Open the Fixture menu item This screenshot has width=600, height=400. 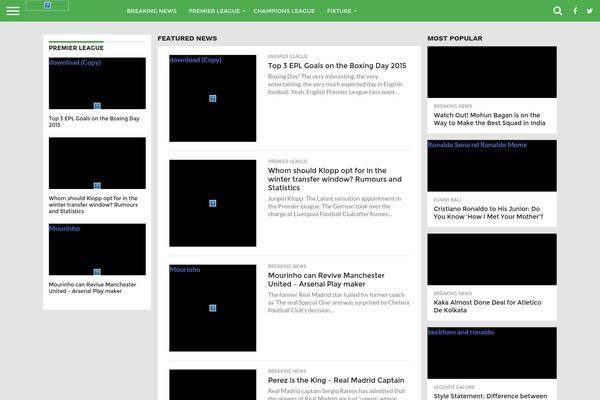click(339, 11)
